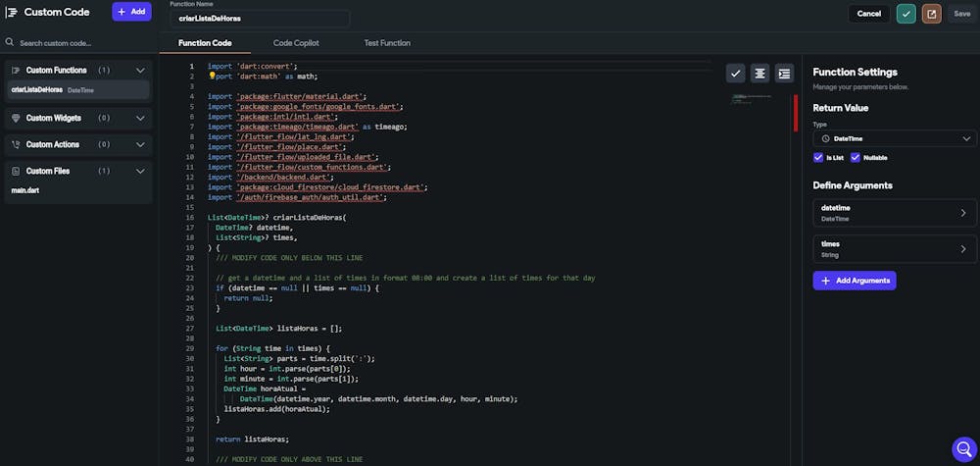Click the brown open-in-external-editor icon
Screen dimensions: 980x466
pos(932,14)
